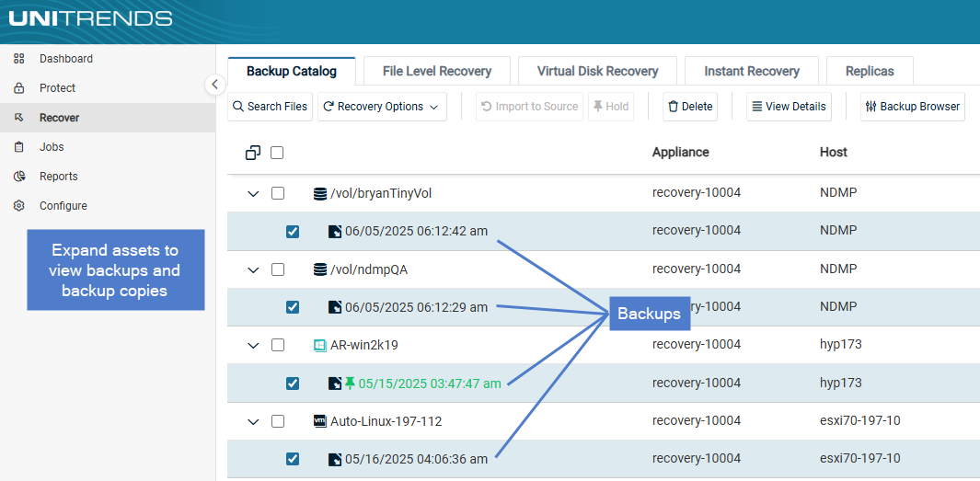Click the backup icon for 06/05/2025 06:12:29 am
This screenshot has height=481, width=980.
[x=336, y=307]
